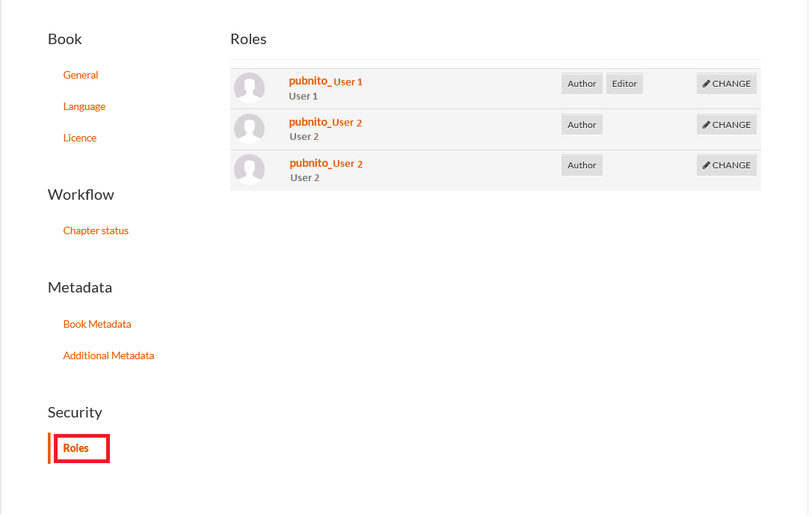This screenshot has width=812, height=517.
Task: Click the Author tag in the bottom row
Action: pos(582,165)
